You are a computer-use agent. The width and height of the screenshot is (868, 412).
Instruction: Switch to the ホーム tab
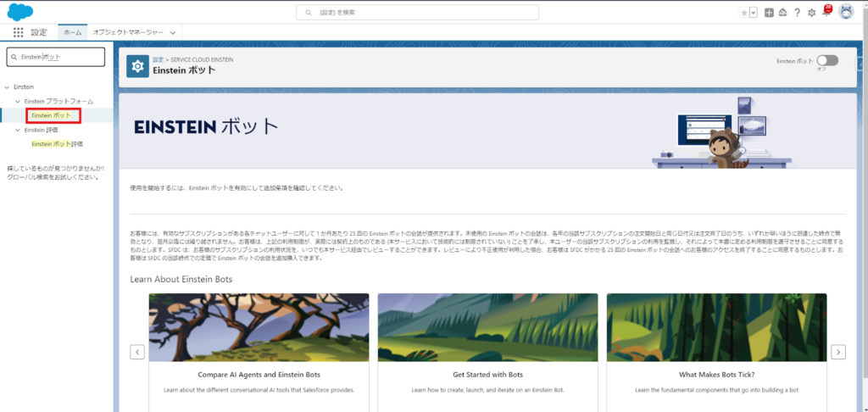click(x=73, y=32)
